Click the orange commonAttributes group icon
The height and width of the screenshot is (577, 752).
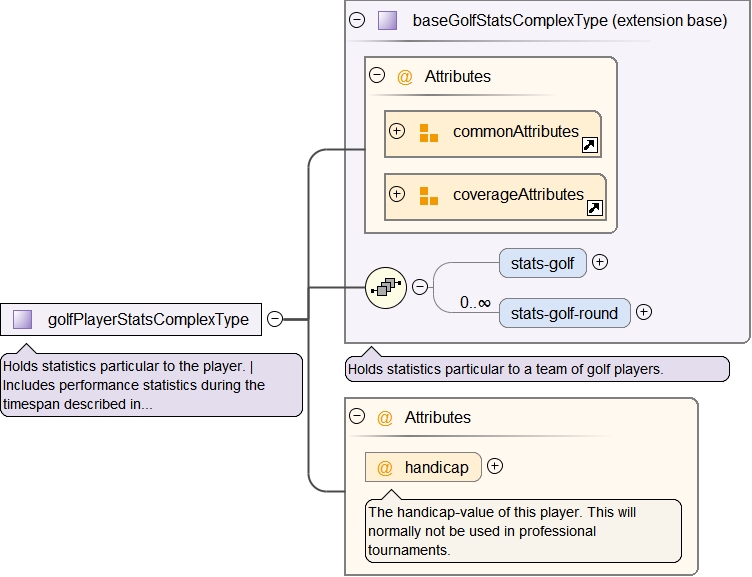point(428,133)
